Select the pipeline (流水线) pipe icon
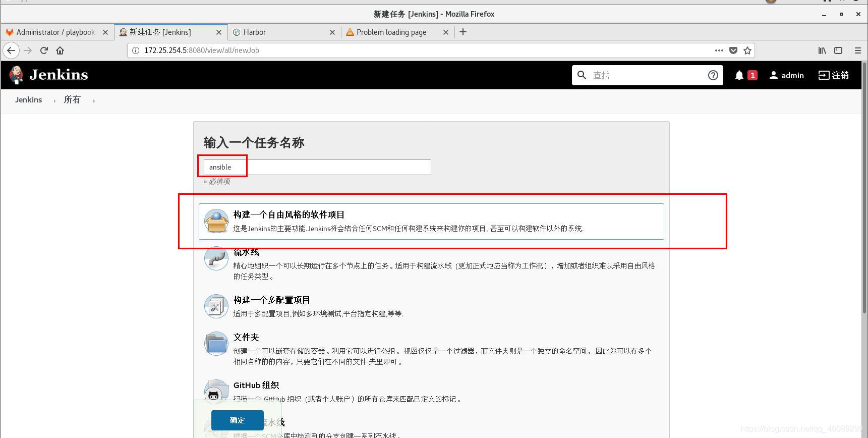Screen dimensions: 868x438 pos(216,258)
